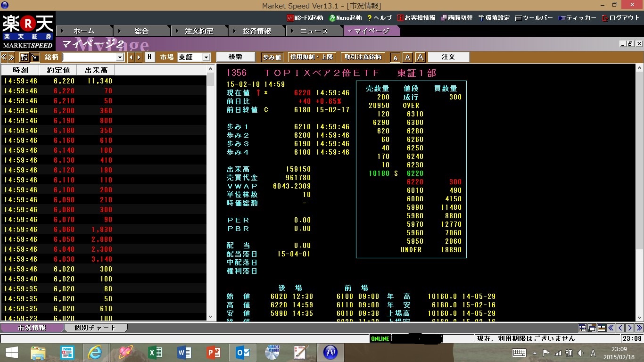Click the tiled window layout icon
The image size is (644, 362).
point(582,328)
